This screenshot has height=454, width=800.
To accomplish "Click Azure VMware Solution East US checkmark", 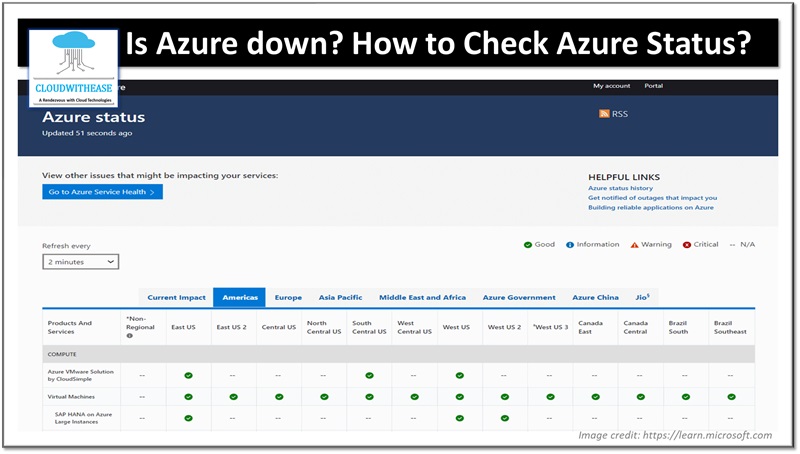I will point(188,375).
